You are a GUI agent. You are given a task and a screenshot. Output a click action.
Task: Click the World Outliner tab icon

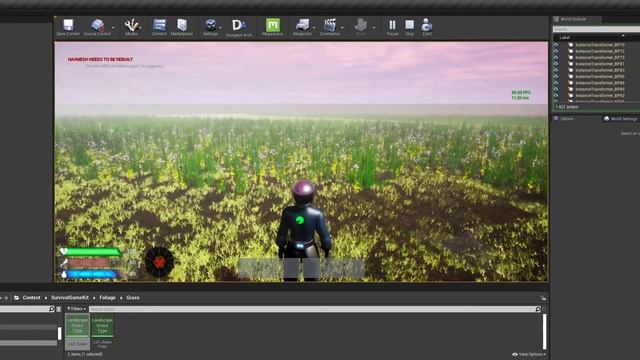pos(556,19)
